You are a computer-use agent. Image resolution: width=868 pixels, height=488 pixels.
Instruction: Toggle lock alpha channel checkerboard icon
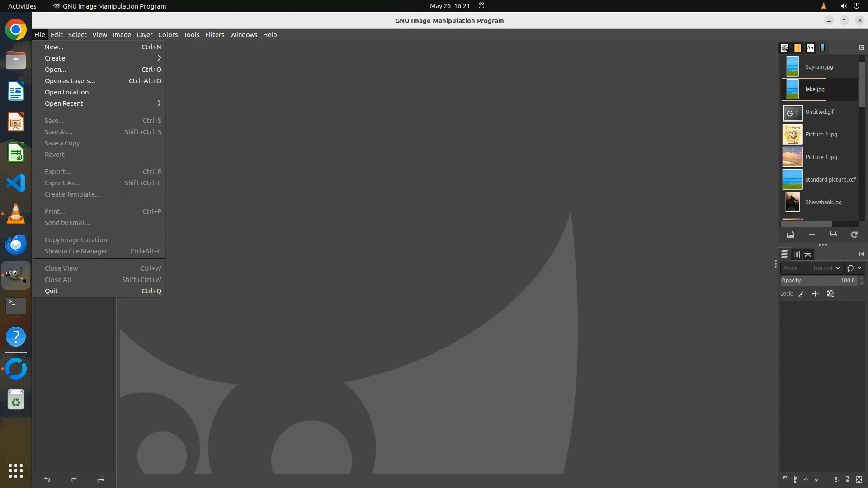coord(830,294)
